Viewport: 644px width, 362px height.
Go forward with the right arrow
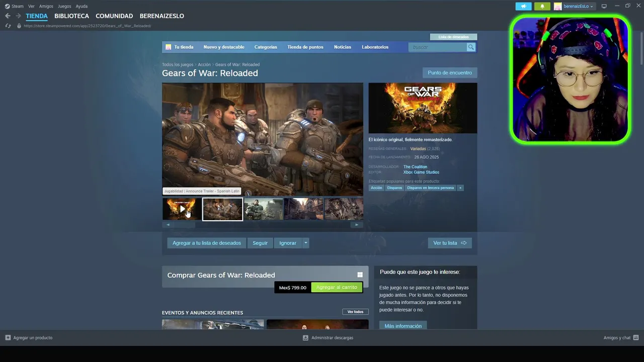[x=18, y=16]
